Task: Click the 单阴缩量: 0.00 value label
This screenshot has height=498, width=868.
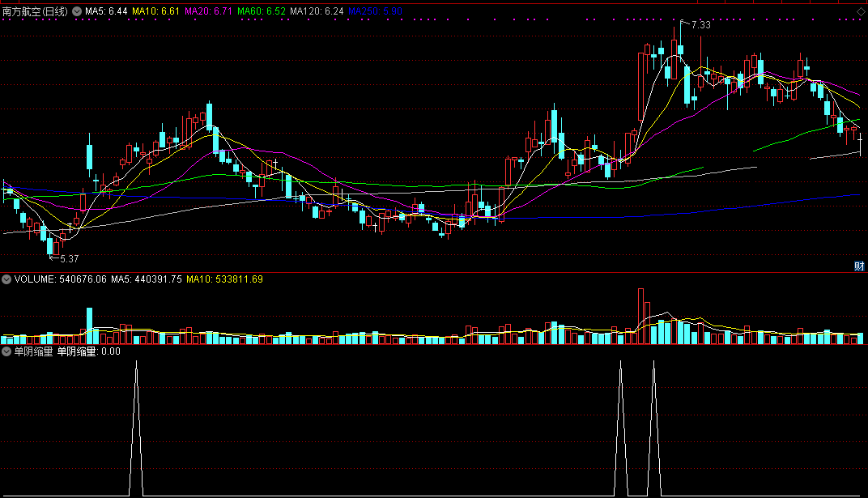Action: tap(88, 351)
